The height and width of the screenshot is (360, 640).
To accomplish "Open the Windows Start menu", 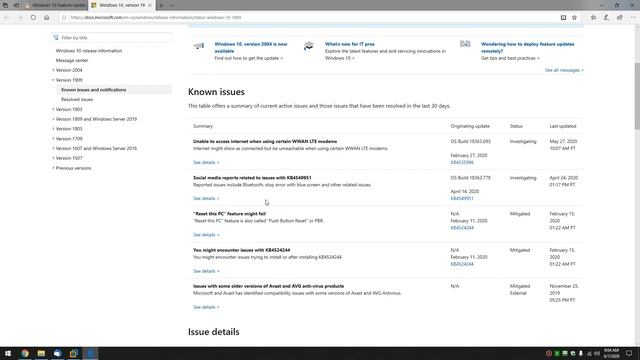I will (x=8, y=353).
